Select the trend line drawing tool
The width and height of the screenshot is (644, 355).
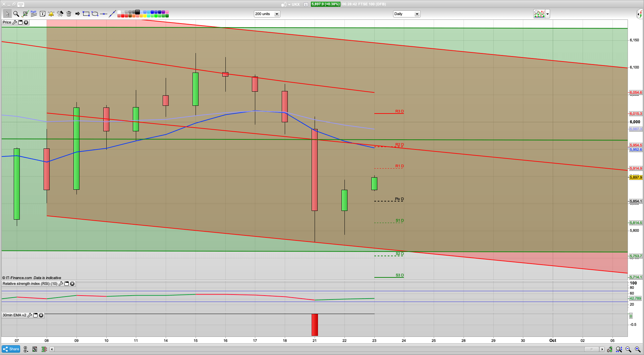[x=113, y=14]
